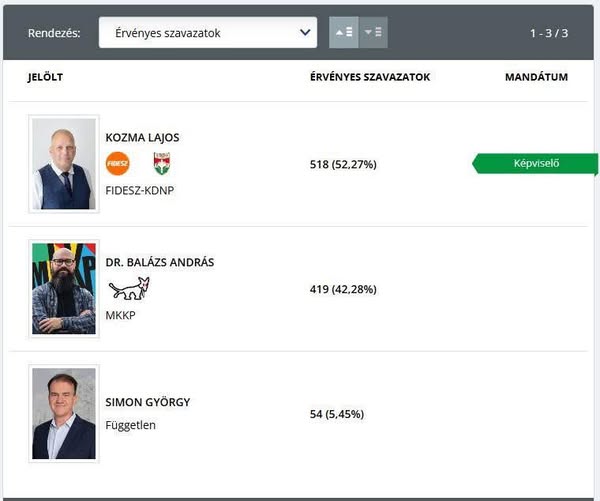600x501 pixels.
Task: Click the 1 - 3 / 3 page indicator
Action: pos(549,33)
